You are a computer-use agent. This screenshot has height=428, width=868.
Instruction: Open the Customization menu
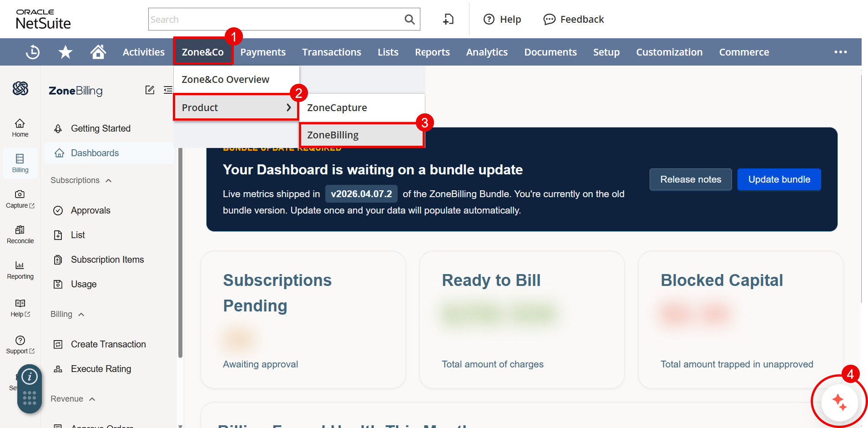pyautogui.click(x=669, y=52)
